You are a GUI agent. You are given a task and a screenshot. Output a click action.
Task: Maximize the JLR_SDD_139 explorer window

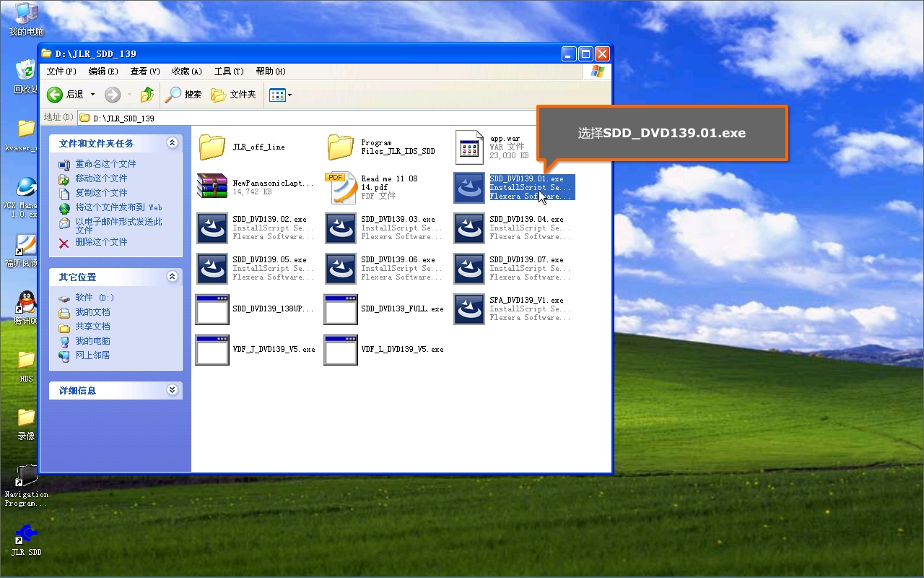click(x=585, y=53)
